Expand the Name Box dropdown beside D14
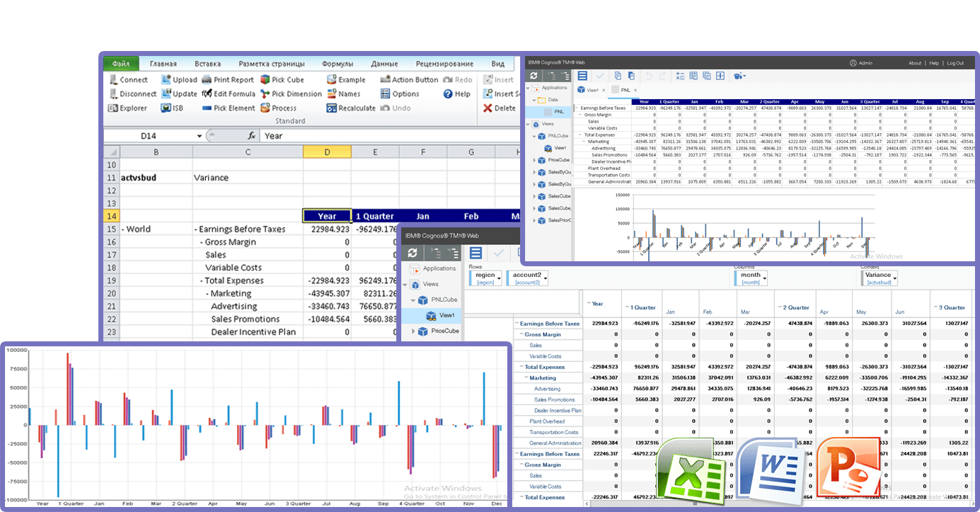 (x=200, y=136)
